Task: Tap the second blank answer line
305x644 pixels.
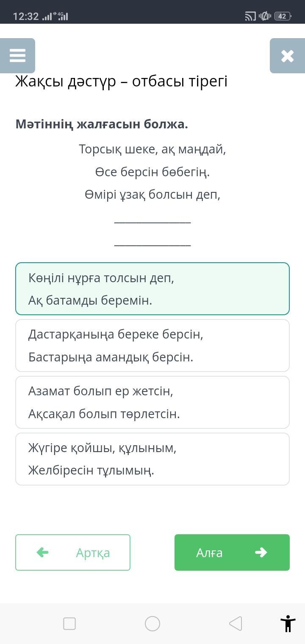Action: [x=152, y=244]
